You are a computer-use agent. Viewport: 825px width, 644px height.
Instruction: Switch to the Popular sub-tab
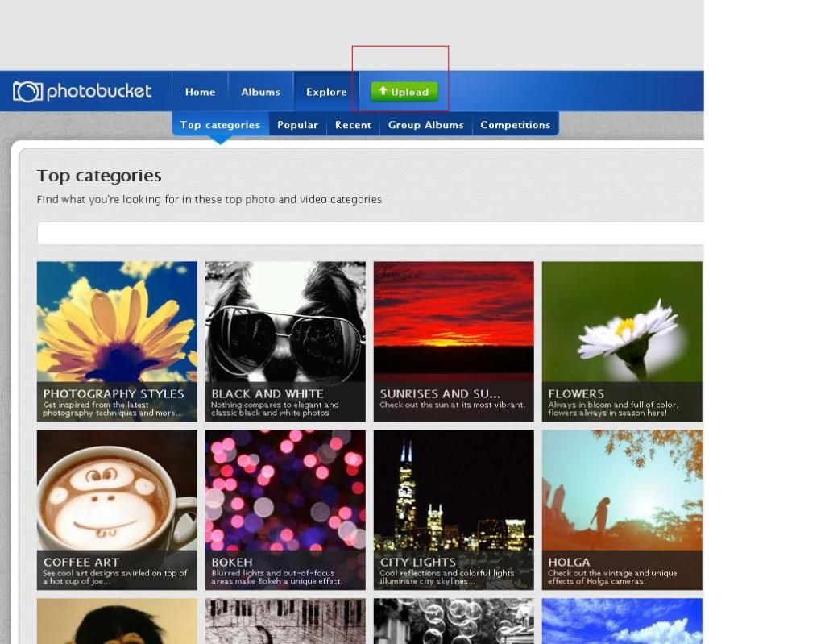click(298, 125)
